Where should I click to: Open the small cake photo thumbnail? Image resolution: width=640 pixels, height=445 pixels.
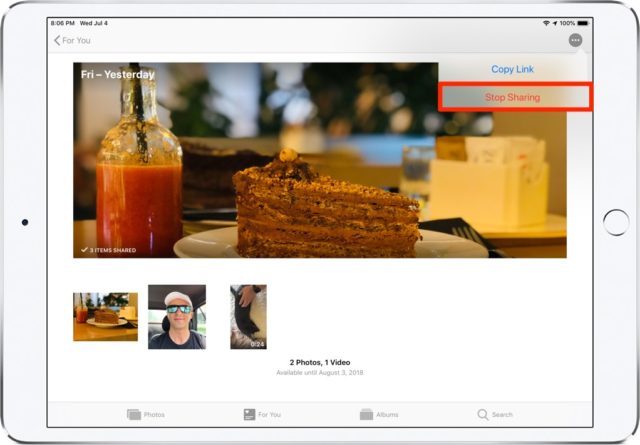click(105, 317)
